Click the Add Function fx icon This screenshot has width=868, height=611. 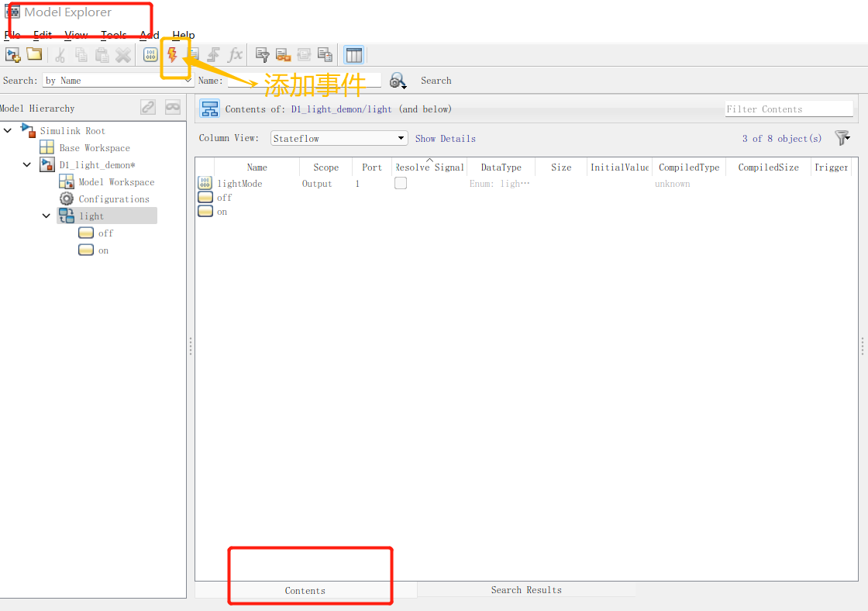pos(235,54)
